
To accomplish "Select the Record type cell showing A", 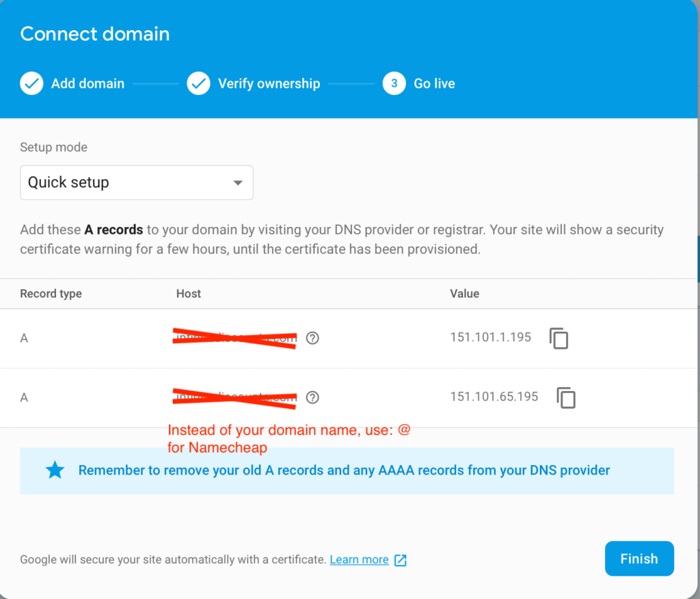I will (24, 338).
